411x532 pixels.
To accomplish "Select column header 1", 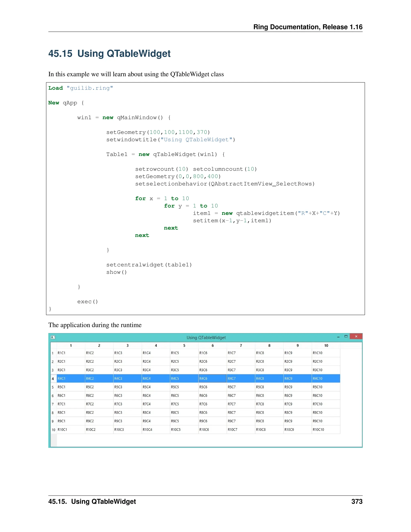I will 71,345.
